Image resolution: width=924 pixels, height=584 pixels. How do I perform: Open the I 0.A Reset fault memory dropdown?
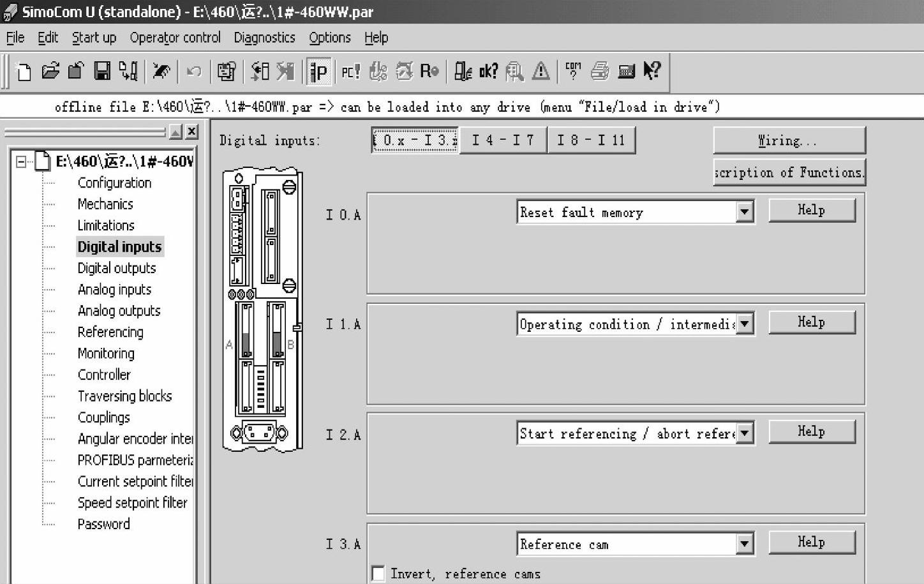(744, 212)
